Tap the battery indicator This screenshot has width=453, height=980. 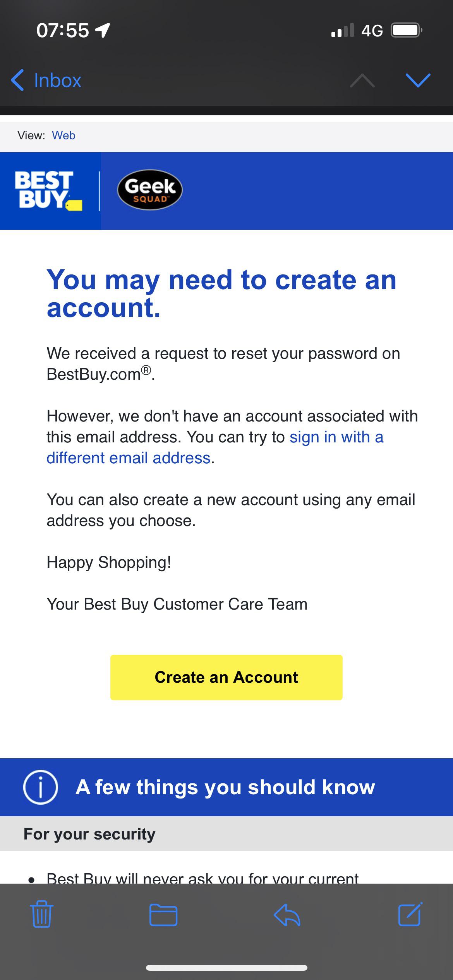pos(406,30)
